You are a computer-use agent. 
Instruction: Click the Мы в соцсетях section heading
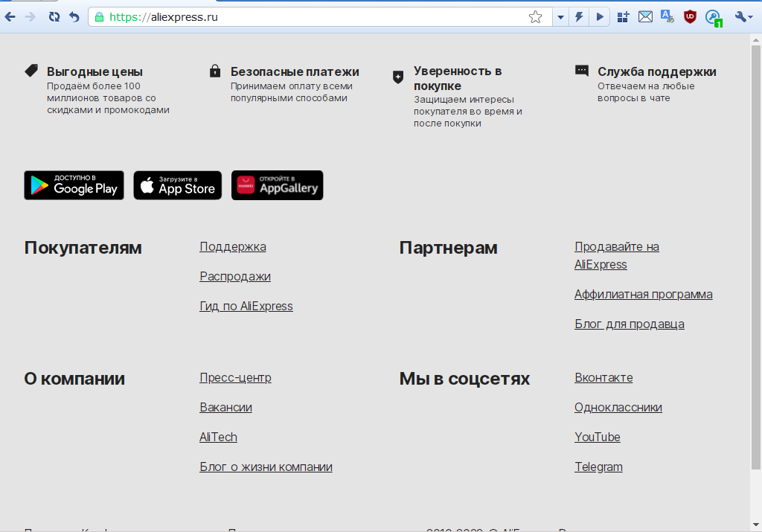coord(464,379)
